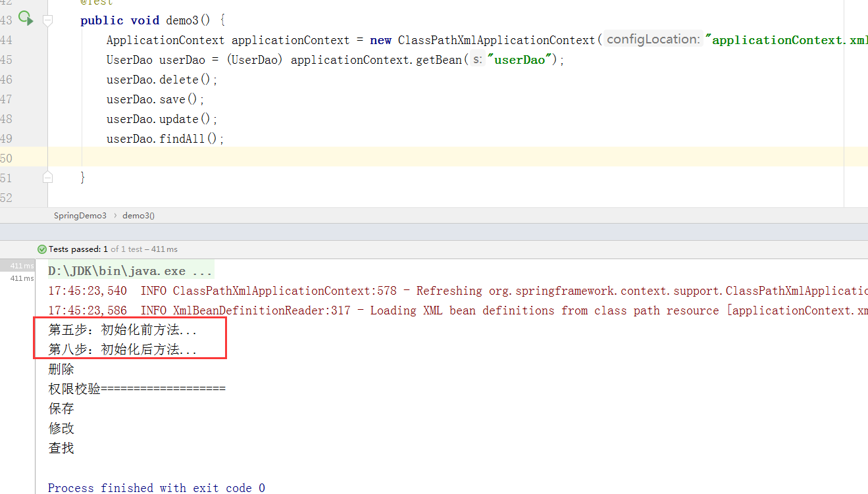Click the green Tests passed check icon
This screenshot has width=868, height=494.
pyautogui.click(x=42, y=249)
